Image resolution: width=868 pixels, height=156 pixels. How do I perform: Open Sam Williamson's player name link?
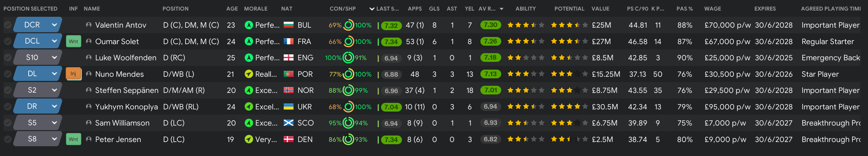122,123
